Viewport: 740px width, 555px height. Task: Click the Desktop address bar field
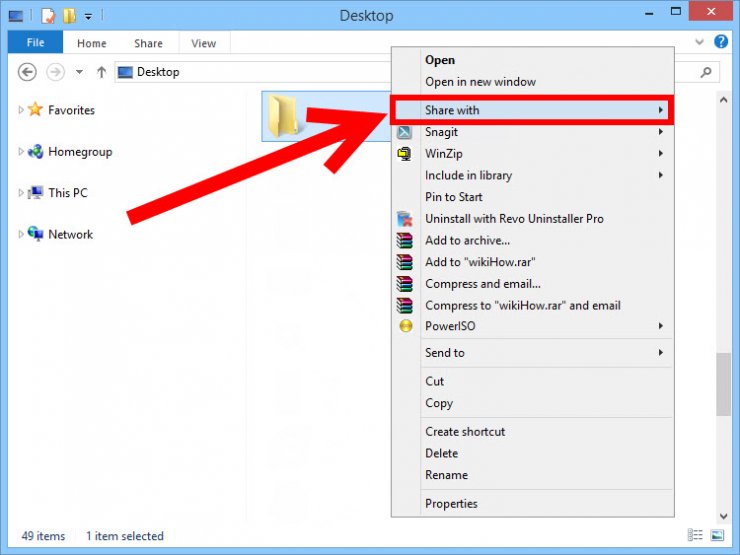252,72
